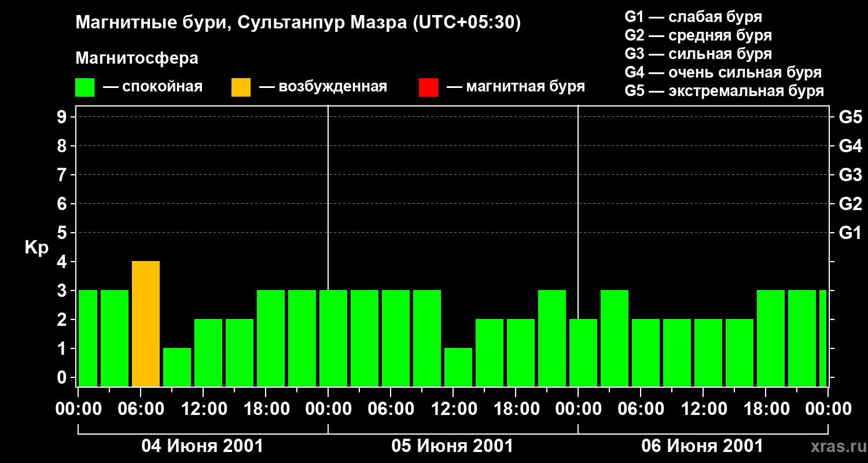Click the 'G2 — средняя буря' legend line

[x=698, y=35]
